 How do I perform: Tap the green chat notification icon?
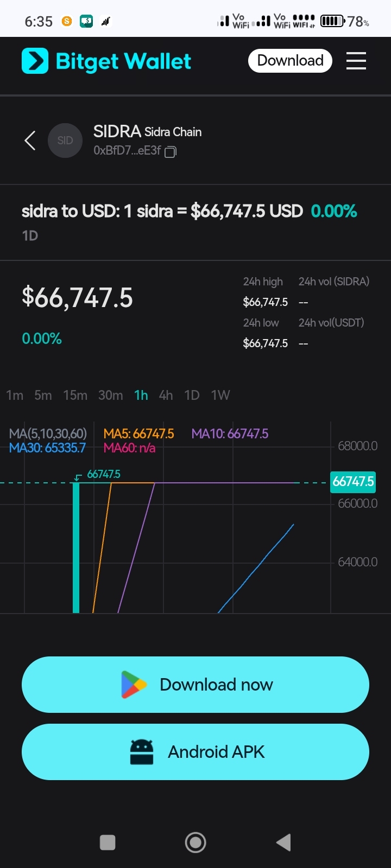coord(86,21)
